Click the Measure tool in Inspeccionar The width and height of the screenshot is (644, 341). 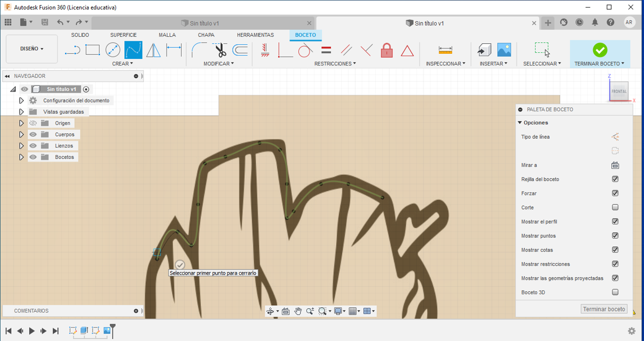[445, 50]
